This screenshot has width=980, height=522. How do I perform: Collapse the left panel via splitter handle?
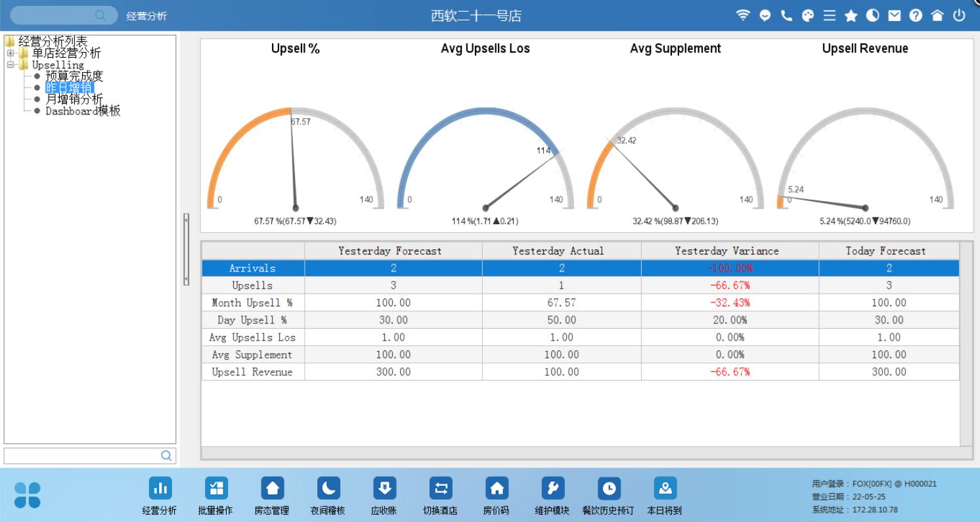click(x=187, y=249)
